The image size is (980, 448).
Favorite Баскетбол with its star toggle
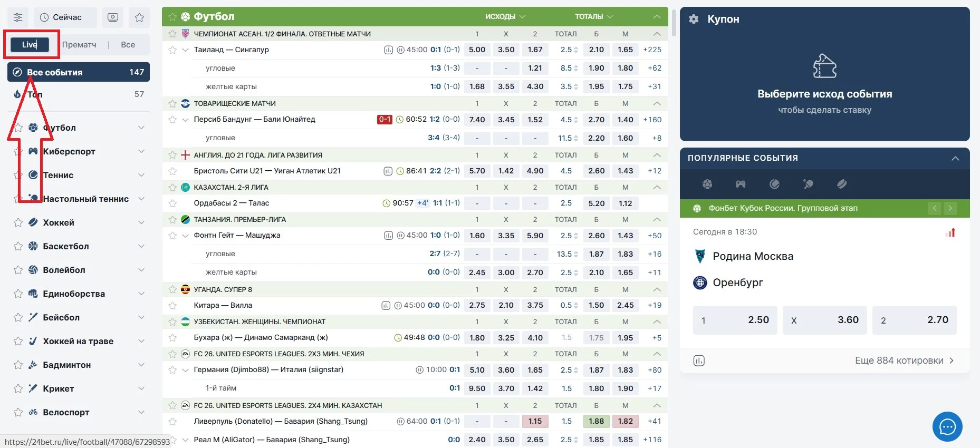(18, 246)
